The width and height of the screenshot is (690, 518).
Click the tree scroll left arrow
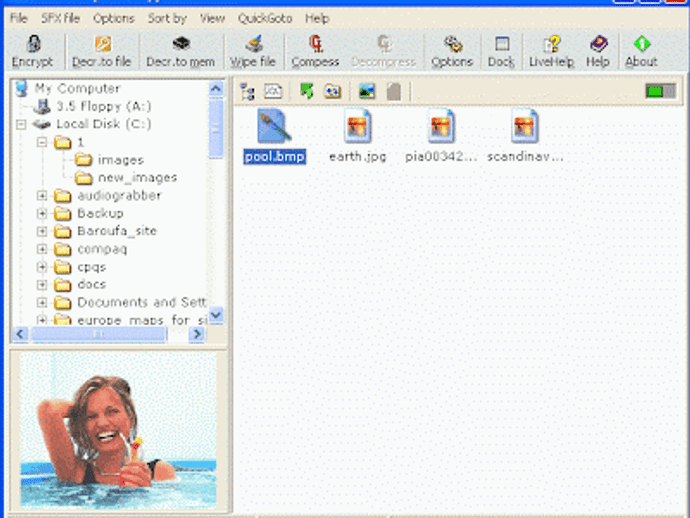[20, 334]
